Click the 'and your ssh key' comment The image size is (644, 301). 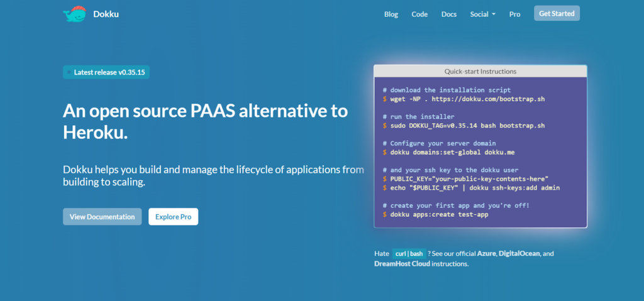pos(450,170)
